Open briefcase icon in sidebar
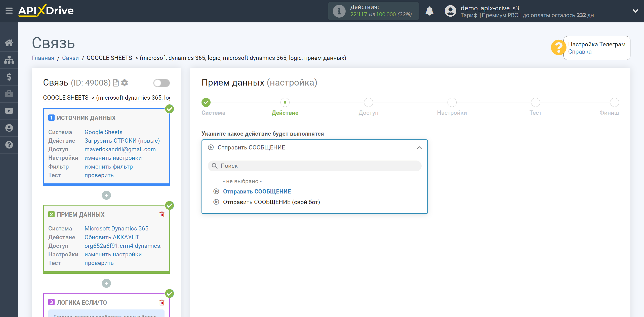644x317 pixels. click(x=9, y=94)
